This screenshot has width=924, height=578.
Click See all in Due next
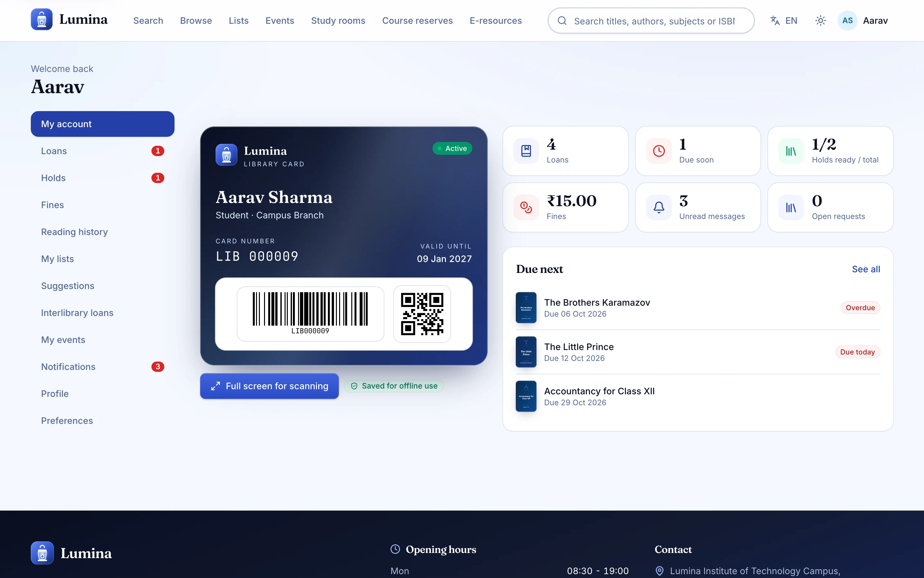(x=866, y=269)
